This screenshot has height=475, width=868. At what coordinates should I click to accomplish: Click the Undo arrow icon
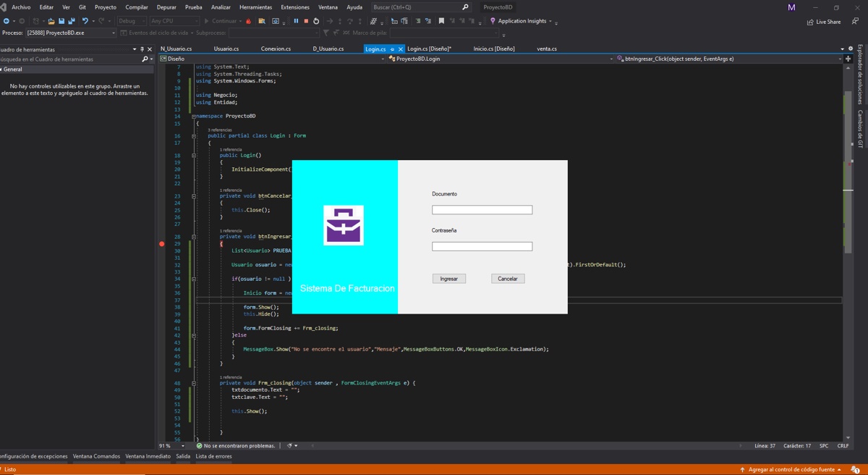(85, 21)
